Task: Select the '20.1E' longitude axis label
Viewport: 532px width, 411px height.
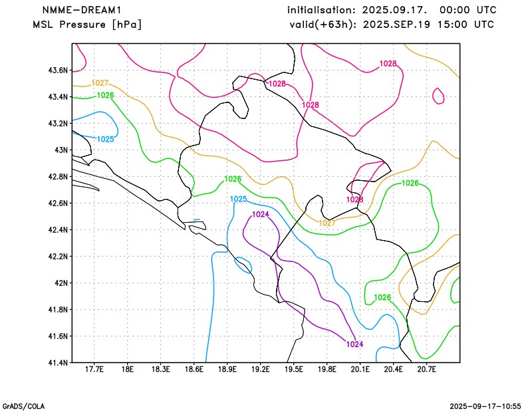Action: click(x=360, y=369)
